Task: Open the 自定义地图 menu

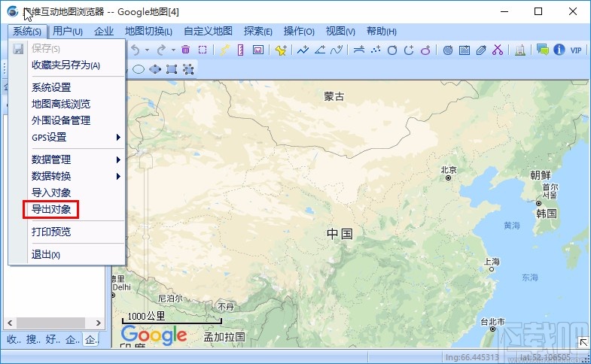Action: (x=208, y=32)
